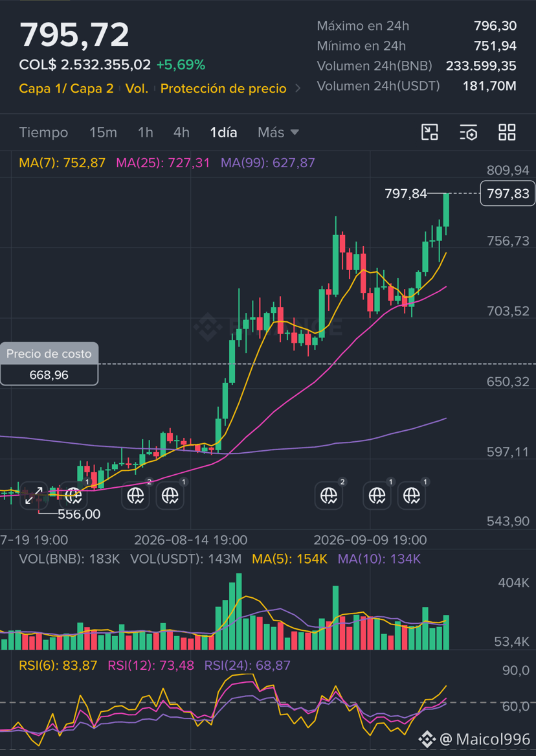Open chart indicator settings icon

coord(468,132)
